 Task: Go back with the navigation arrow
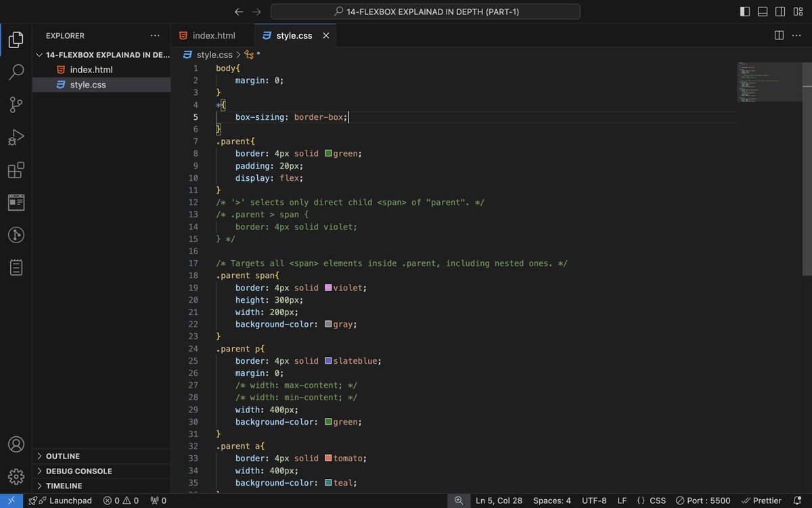[238, 12]
